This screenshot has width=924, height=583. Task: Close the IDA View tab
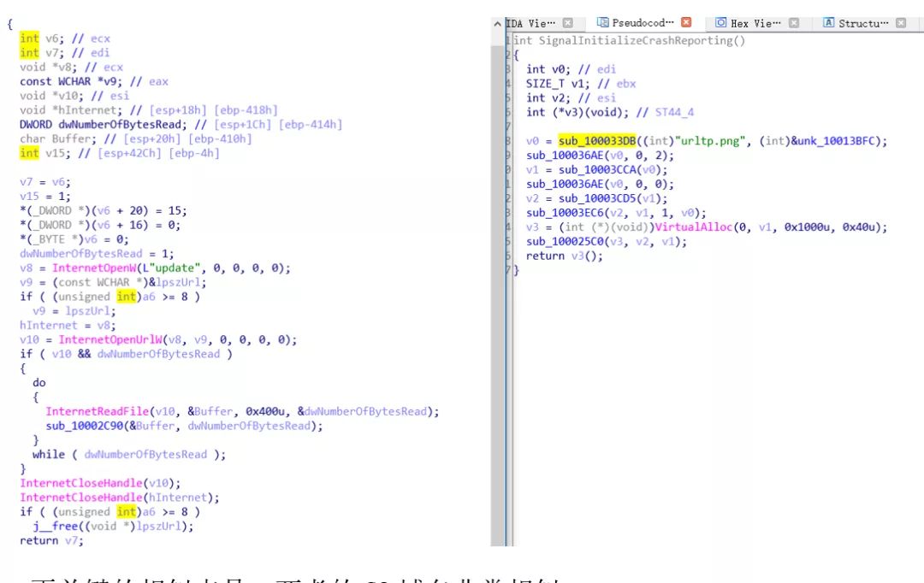click(x=567, y=23)
